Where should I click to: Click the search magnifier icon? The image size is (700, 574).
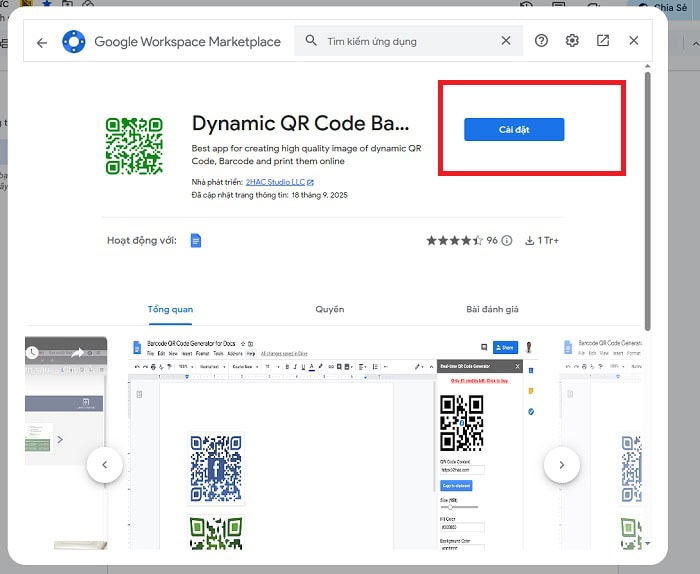311,41
